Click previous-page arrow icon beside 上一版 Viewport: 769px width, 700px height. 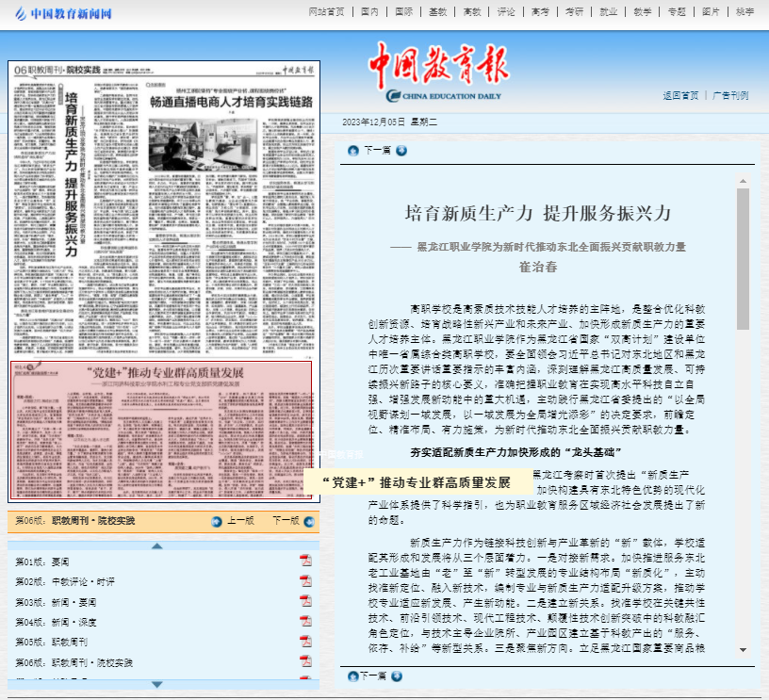point(217,521)
